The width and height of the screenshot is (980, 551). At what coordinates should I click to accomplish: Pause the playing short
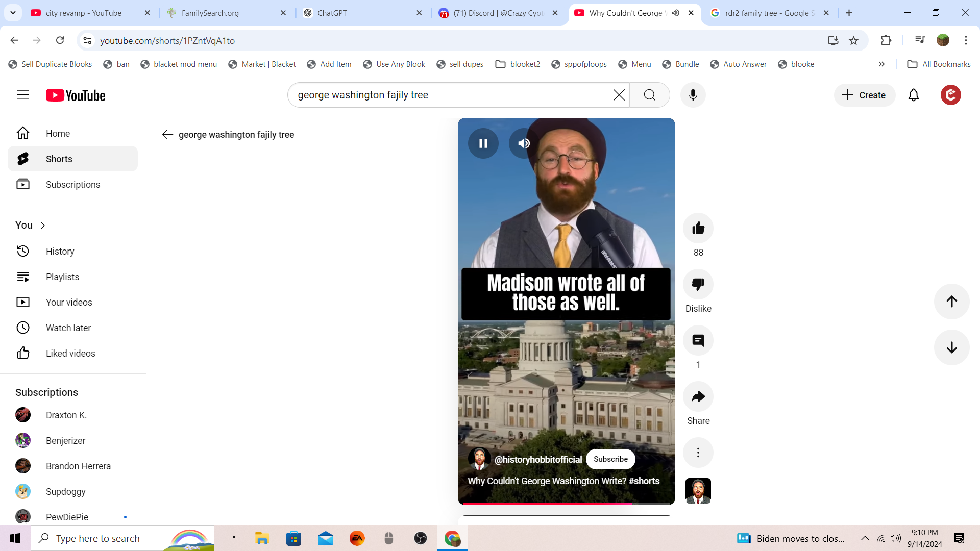(x=483, y=143)
